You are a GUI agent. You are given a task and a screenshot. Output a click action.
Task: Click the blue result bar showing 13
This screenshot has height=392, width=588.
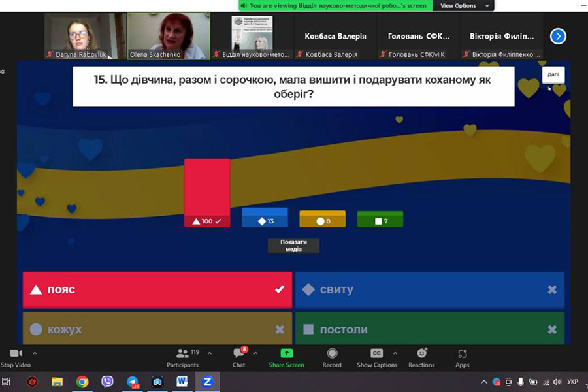click(x=265, y=218)
